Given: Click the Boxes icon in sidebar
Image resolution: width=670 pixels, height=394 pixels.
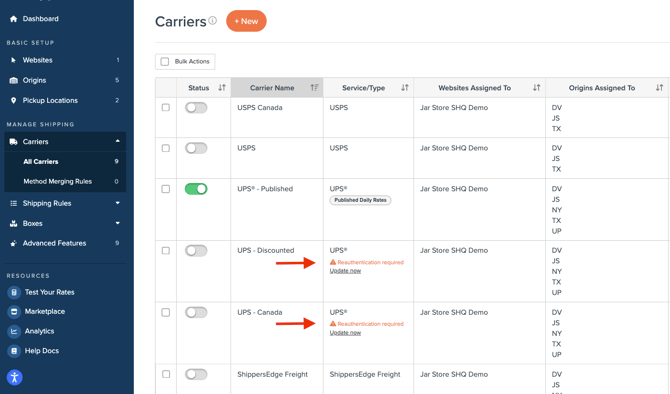Looking at the screenshot, I should pos(13,223).
